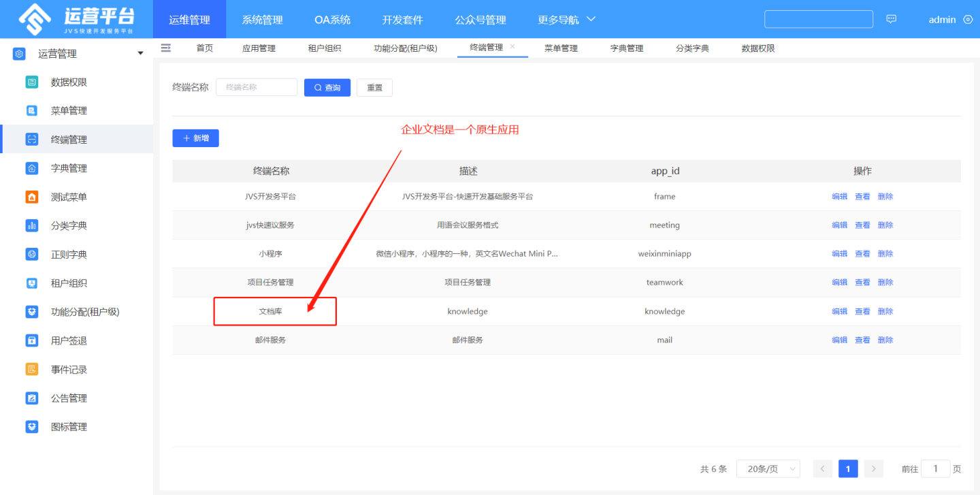Click the 公告管理 sidebar icon
This screenshot has height=495, width=980.
(x=32, y=398)
